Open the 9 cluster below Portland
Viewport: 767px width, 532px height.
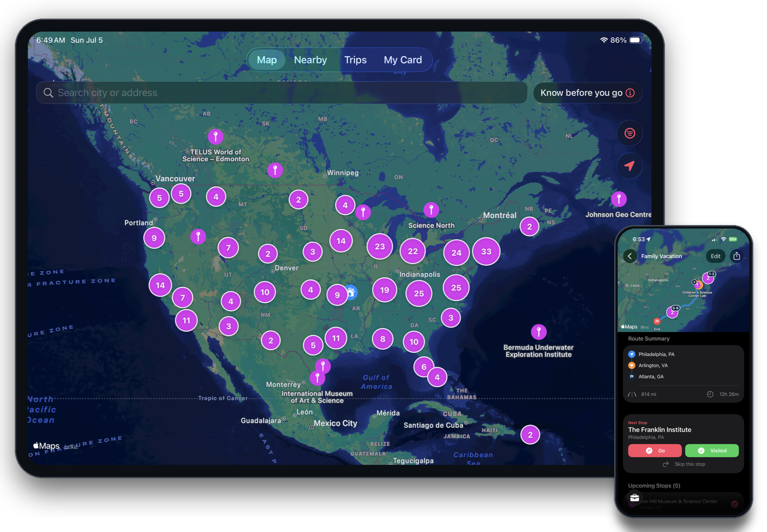[x=154, y=238]
